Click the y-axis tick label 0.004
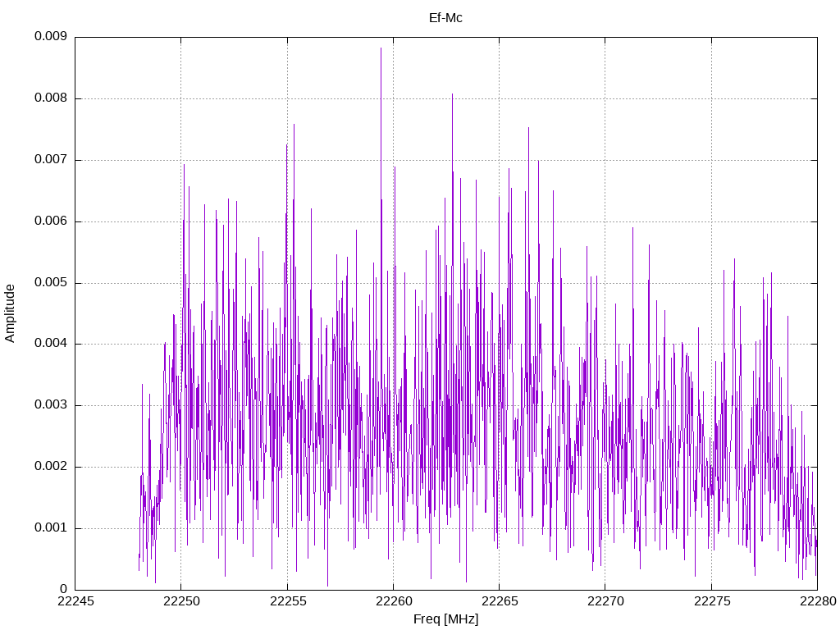The height and width of the screenshot is (630, 840). (x=50, y=344)
